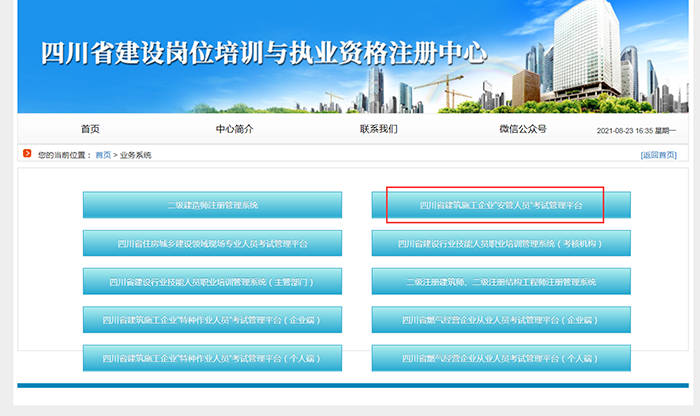Screen dimensions: 700x416
Task: Open 建设行业技能人员职业培训管理系统(主管部门)
Action: (x=212, y=282)
